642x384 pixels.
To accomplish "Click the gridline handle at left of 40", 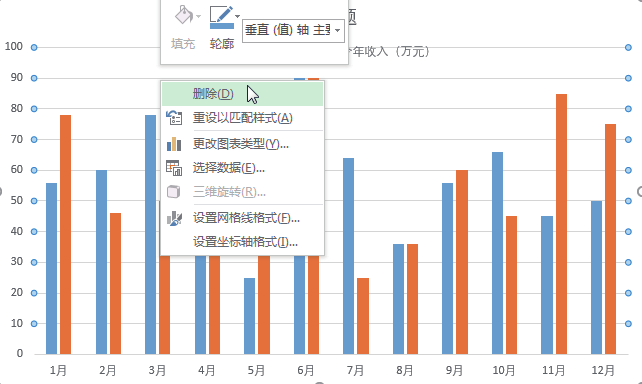I will click(x=34, y=232).
